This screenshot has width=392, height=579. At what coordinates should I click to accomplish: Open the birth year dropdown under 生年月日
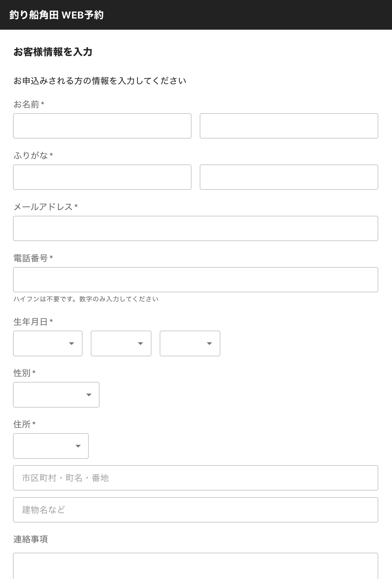(48, 343)
